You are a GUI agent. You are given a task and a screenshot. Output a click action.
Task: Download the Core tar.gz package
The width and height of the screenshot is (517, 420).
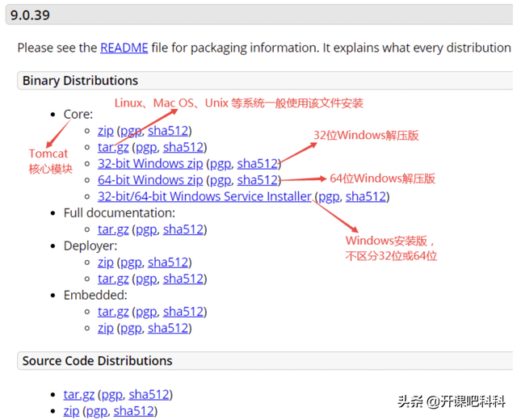pyautogui.click(x=113, y=147)
